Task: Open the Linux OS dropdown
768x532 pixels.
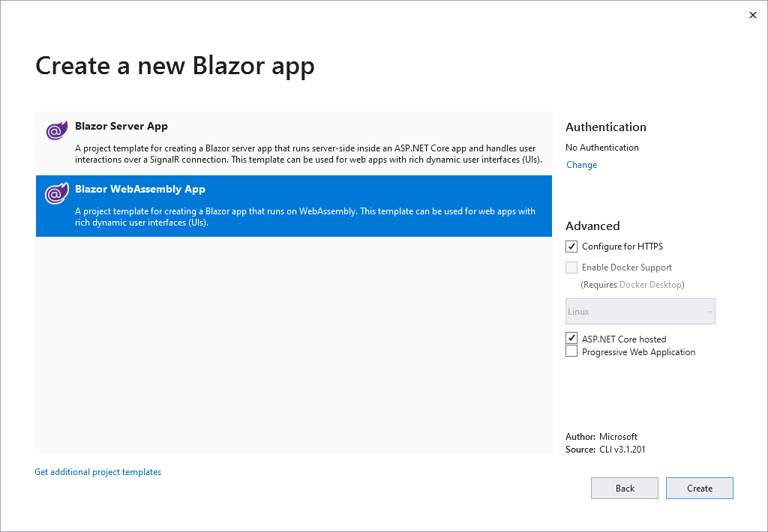Action: [x=640, y=311]
